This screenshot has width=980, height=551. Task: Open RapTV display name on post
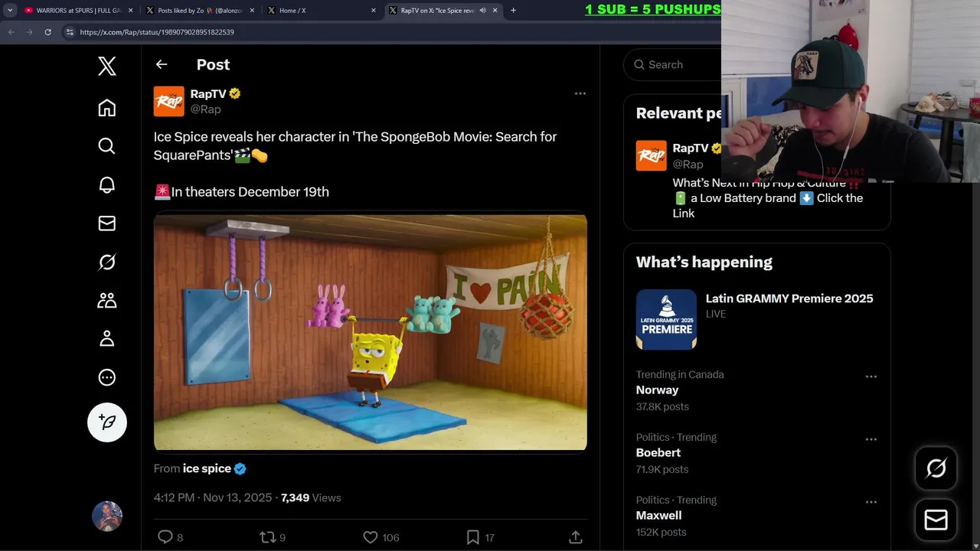[208, 93]
